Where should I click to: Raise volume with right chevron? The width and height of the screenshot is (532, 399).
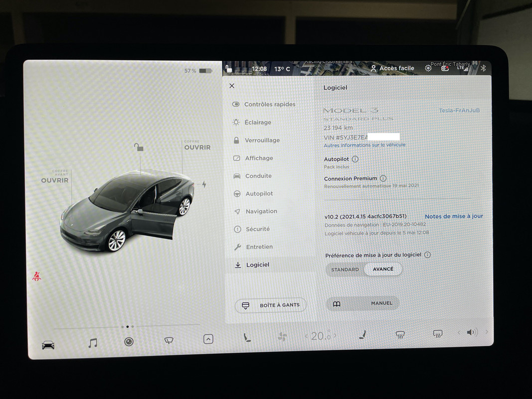click(x=487, y=332)
